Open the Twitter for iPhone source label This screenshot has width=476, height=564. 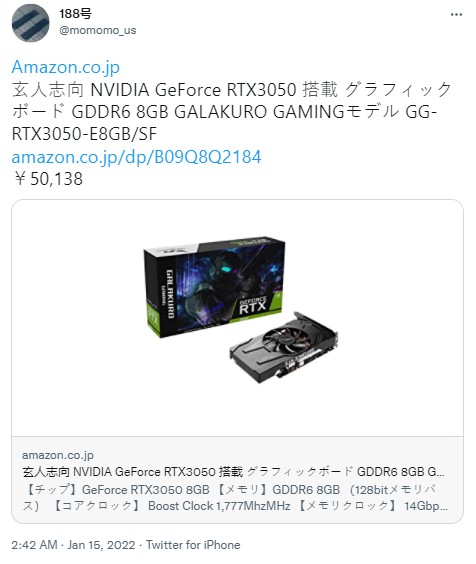[193, 545]
